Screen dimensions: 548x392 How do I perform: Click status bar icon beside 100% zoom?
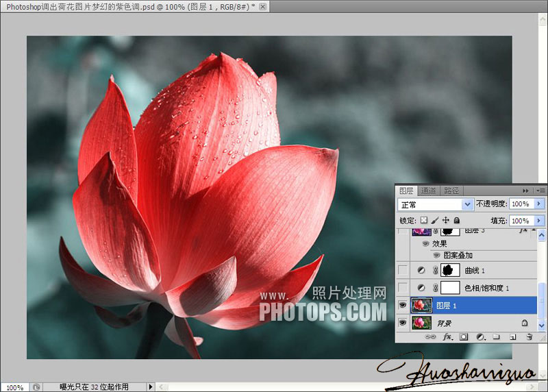click(36, 387)
